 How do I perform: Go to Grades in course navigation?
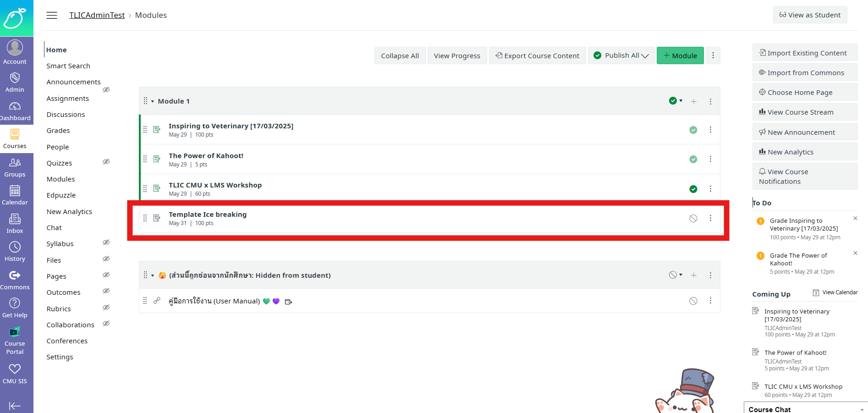pyautogui.click(x=58, y=131)
